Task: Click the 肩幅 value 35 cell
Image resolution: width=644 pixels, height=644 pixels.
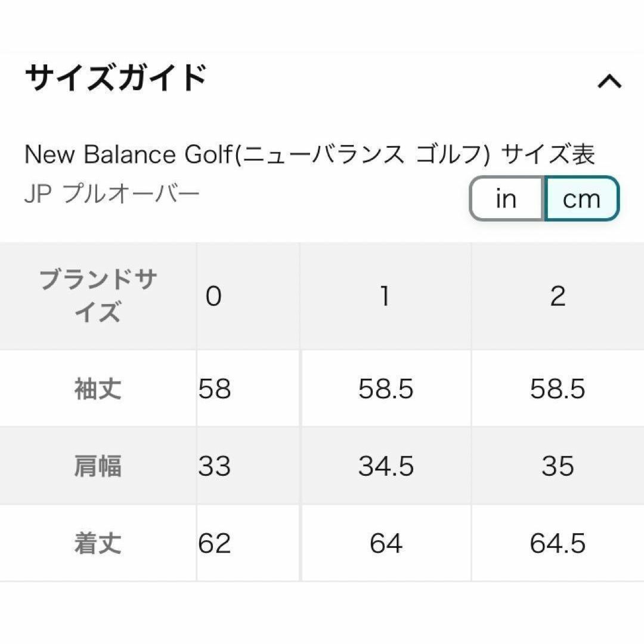Action: click(558, 466)
